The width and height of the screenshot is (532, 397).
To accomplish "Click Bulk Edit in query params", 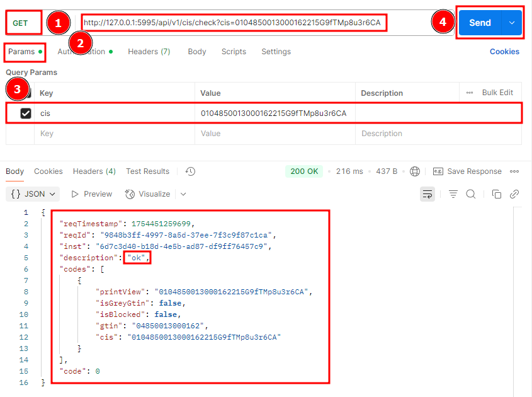I will (x=497, y=93).
